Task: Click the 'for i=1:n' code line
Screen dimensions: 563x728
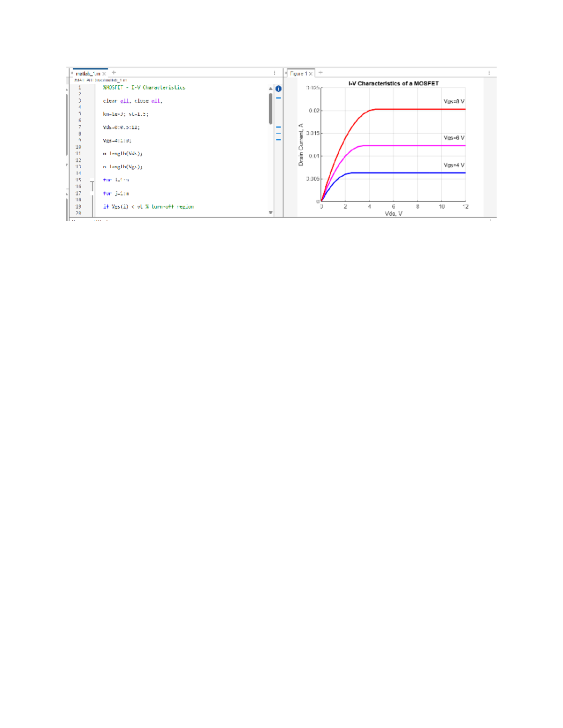Action: (x=116, y=180)
